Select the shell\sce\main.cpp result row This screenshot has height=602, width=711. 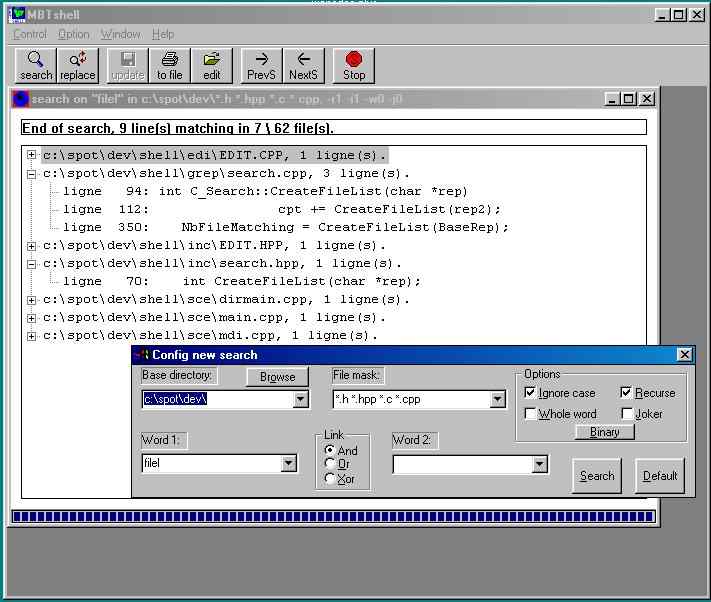pos(214,318)
